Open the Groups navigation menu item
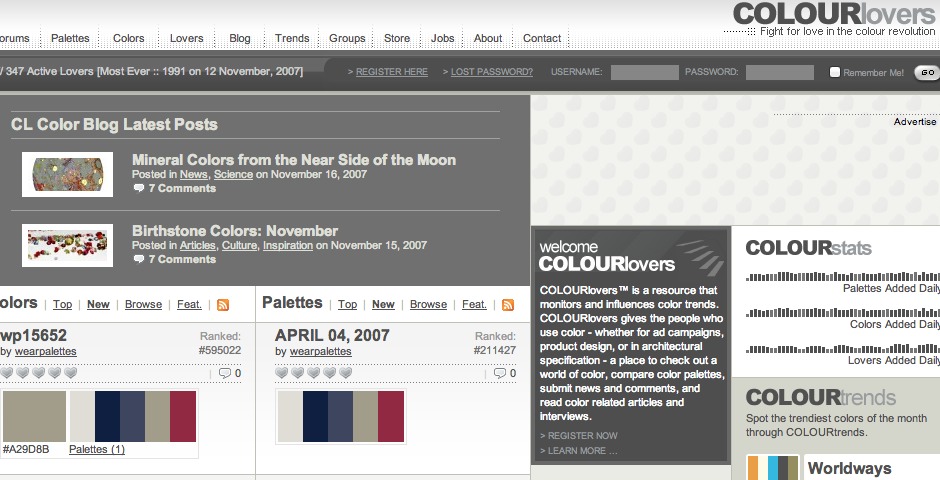940x480 pixels. (x=347, y=38)
